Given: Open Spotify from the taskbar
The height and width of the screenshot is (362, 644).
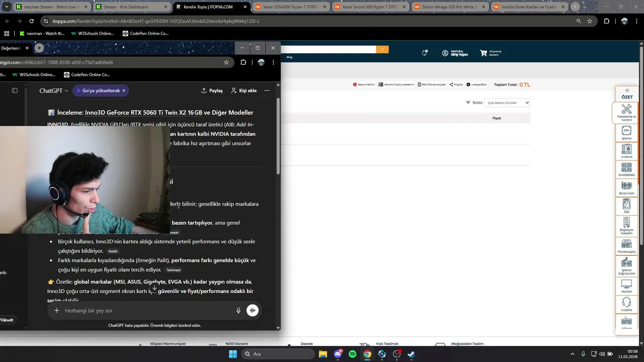Looking at the screenshot, I should point(352,354).
